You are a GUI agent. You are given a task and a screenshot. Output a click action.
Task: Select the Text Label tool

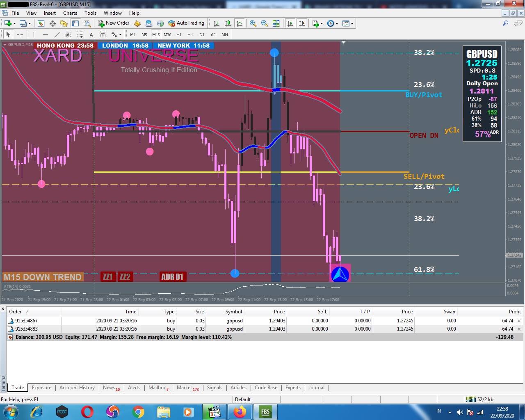103,34
